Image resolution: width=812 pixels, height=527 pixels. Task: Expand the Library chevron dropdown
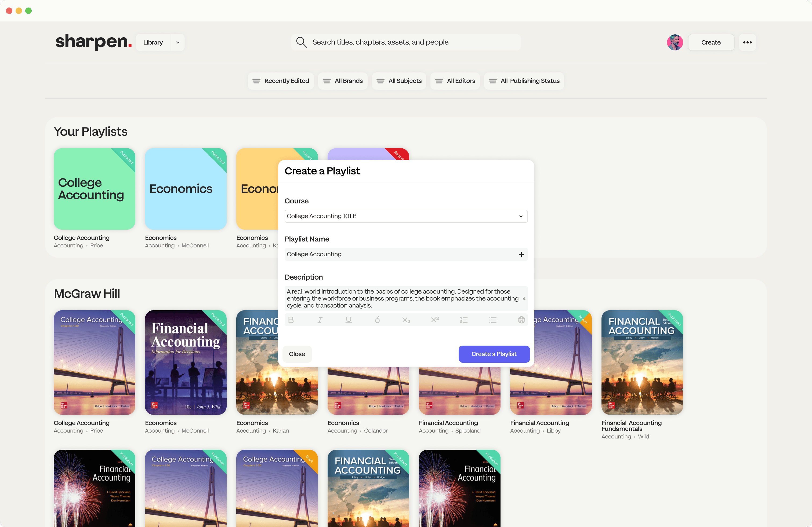coord(178,42)
